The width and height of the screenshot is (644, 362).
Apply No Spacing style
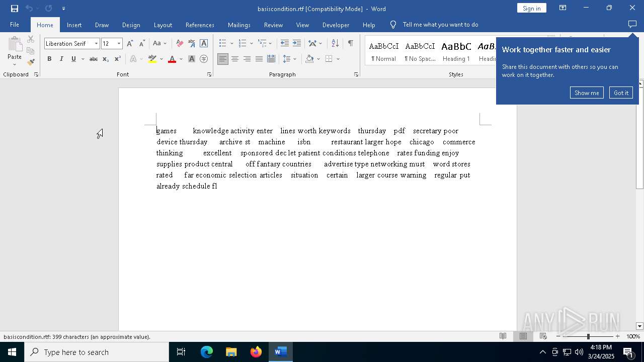pos(420,51)
